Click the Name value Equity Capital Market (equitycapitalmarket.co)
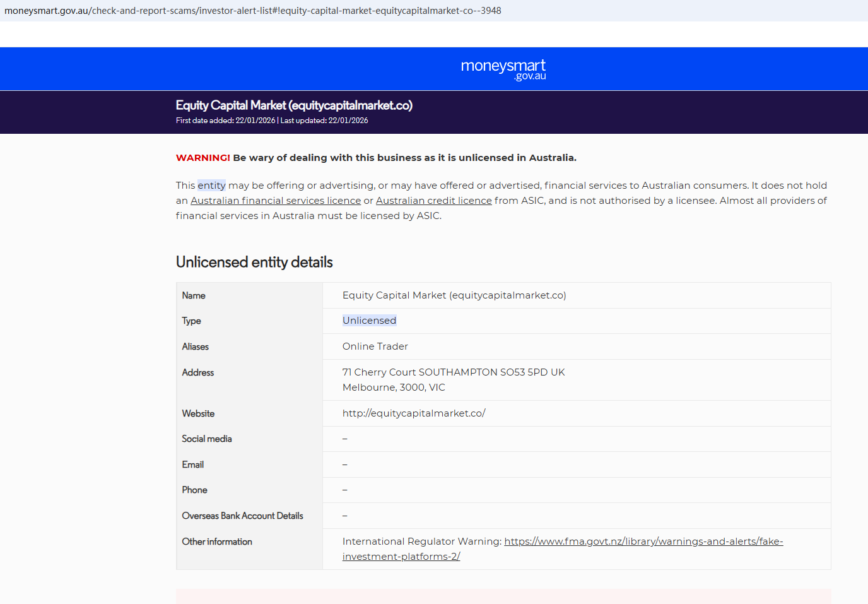The height and width of the screenshot is (604, 868). pyautogui.click(x=454, y=295)
